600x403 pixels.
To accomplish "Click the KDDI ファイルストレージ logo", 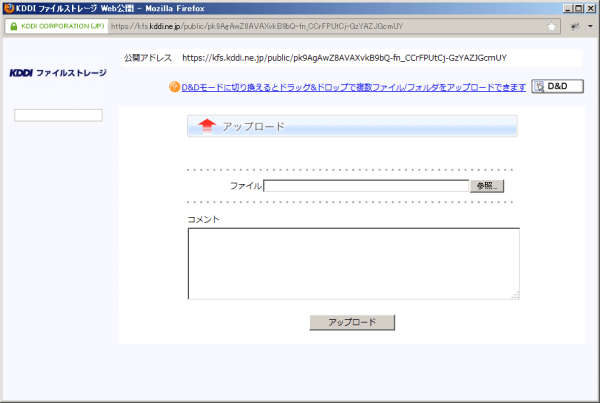I will [x=57, y=73].
